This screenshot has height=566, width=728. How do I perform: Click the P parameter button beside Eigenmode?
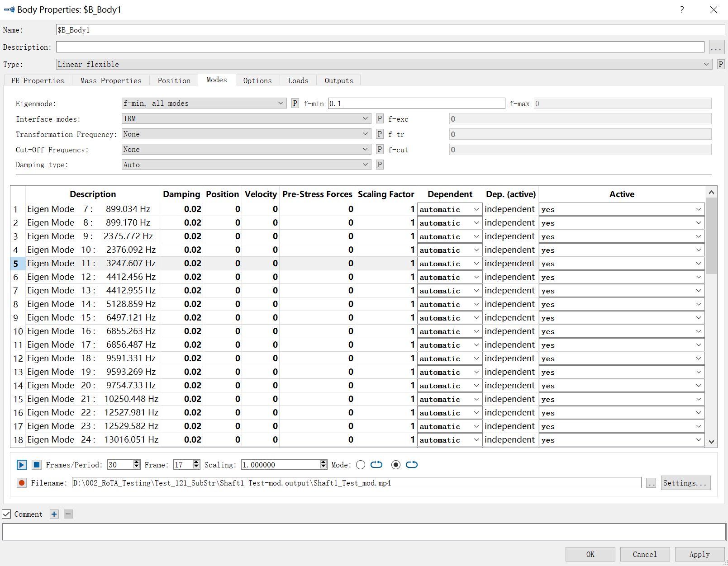click(295, 103)
